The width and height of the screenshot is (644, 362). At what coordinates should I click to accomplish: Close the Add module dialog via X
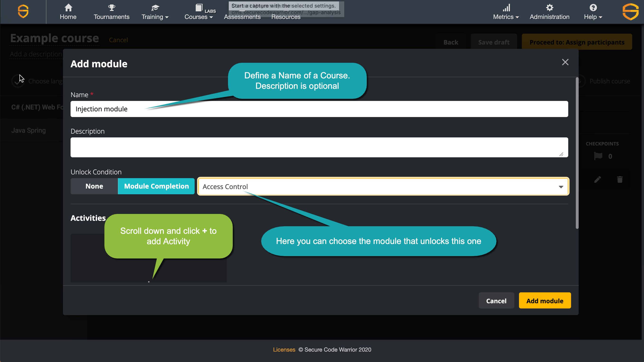(x=565, y=62)
